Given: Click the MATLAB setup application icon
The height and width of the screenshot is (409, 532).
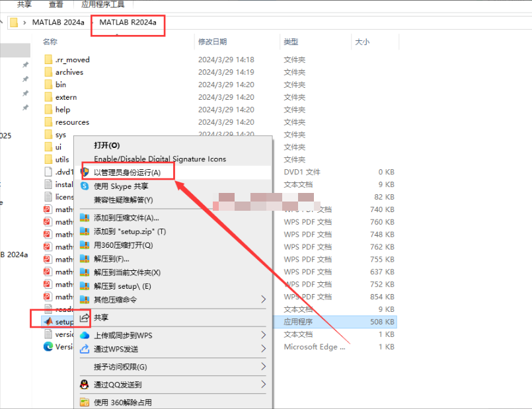Looking at the screenshot, I should (48, 322).
